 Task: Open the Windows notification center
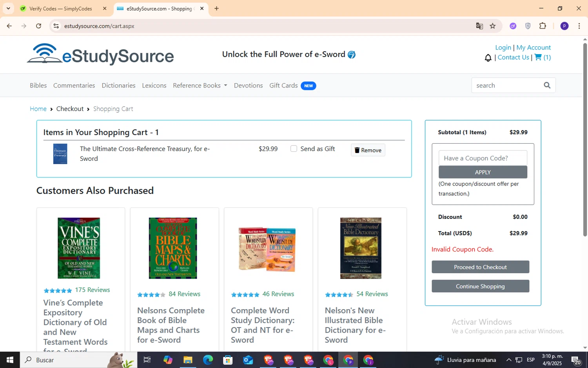point(576,360)
